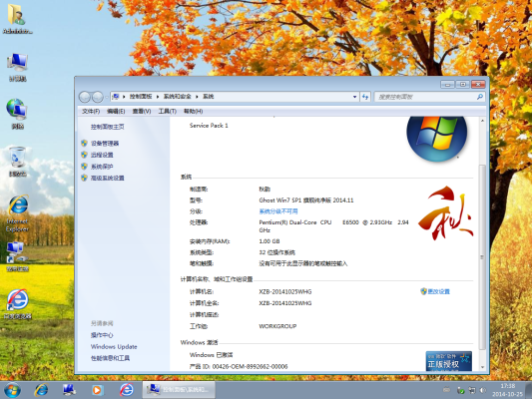Launch Internet Explorer from the taskbar
Image resolution: width=532 pixels, height=399 pixels.
(x=41, y=390)
